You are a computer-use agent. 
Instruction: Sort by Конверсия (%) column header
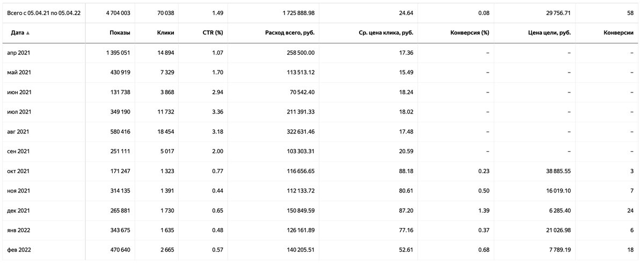470,33
